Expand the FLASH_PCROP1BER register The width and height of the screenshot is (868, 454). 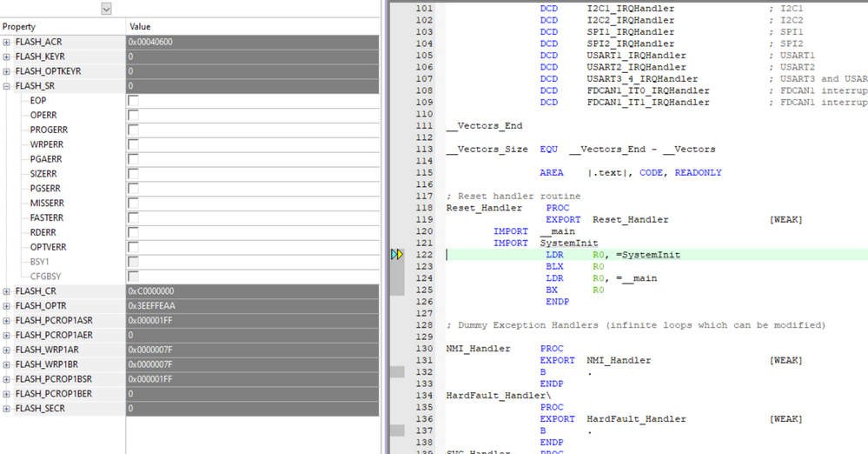coord(6,394)
